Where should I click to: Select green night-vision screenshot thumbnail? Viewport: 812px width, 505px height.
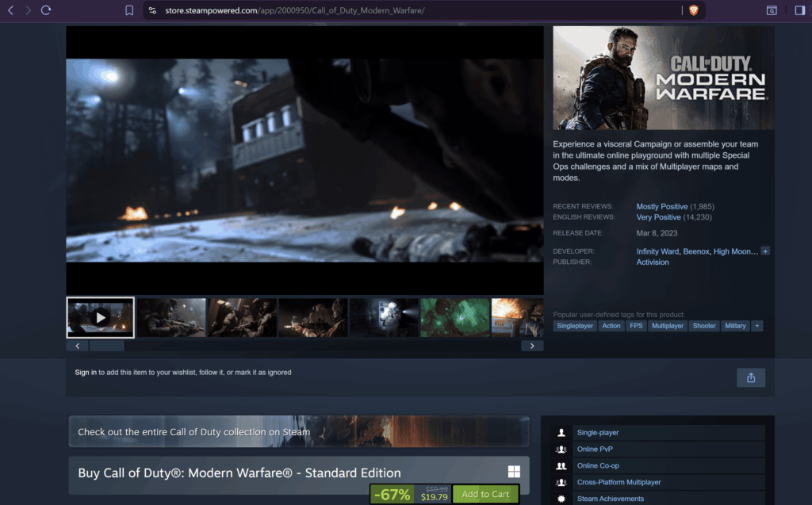pos(455,317)
